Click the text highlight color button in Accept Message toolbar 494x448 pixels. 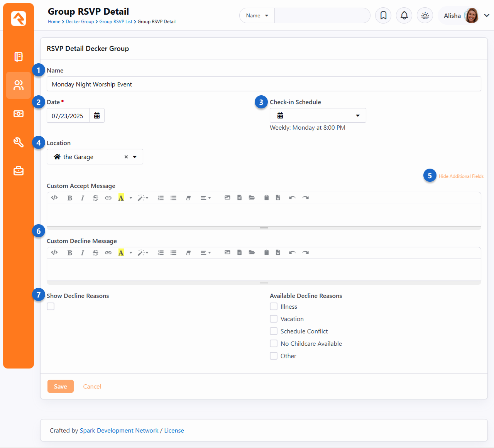coord(121,198)
